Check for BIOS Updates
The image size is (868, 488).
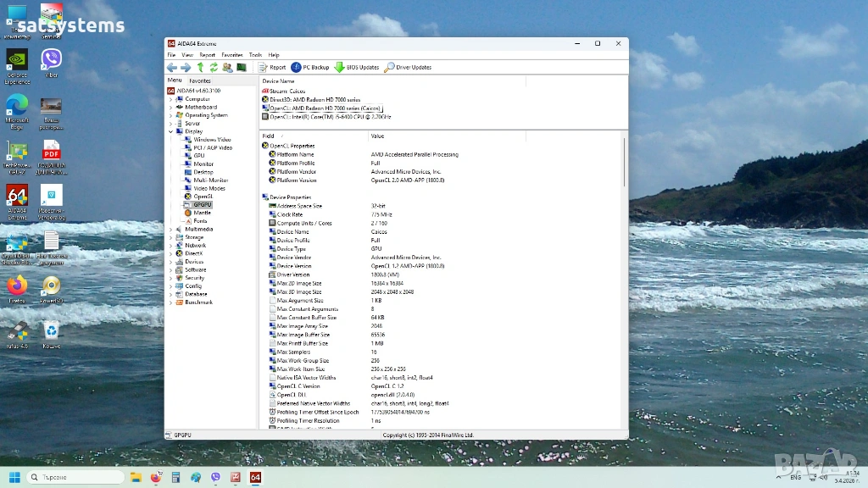point(357,67)
